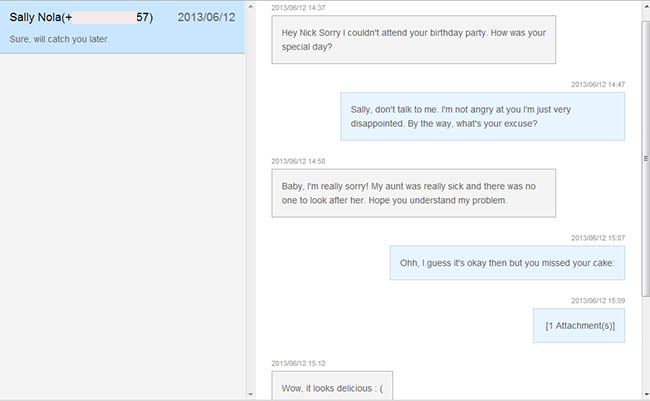650x401 pixels.
Task: Select the Sally Nola conversation
Action: point(120,28)
